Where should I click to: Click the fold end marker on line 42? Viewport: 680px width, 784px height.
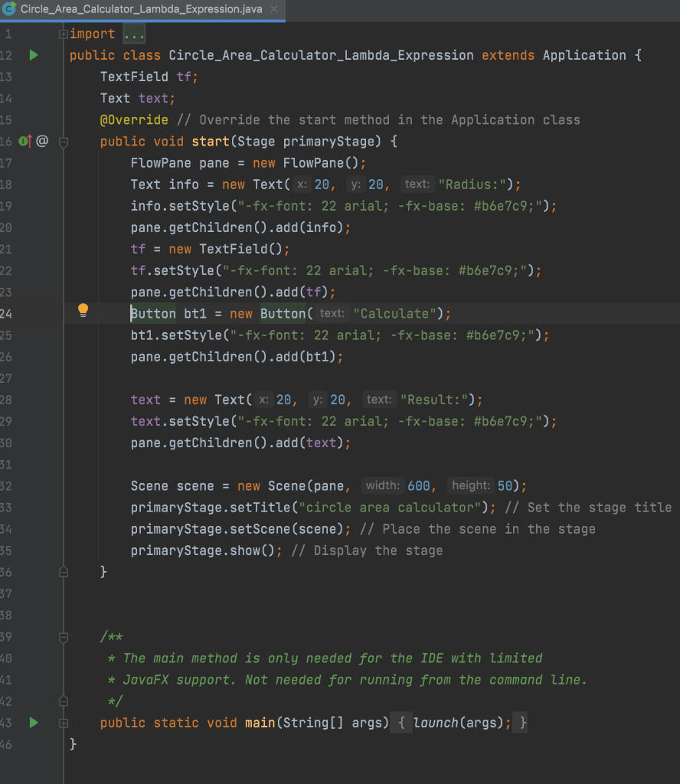tap(64, 701)
